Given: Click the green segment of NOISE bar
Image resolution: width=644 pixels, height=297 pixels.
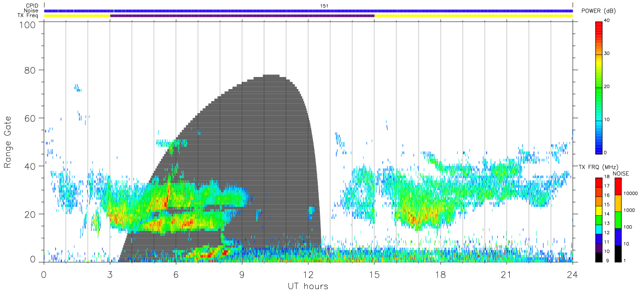Looking at the screenshot, I should click(617, 220).
